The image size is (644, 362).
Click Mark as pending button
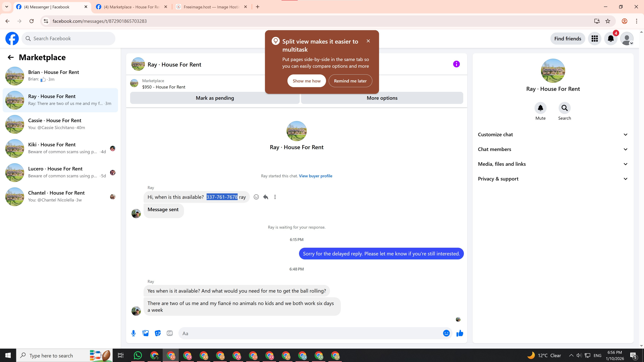pyautogui.click(x=215, y=98)
